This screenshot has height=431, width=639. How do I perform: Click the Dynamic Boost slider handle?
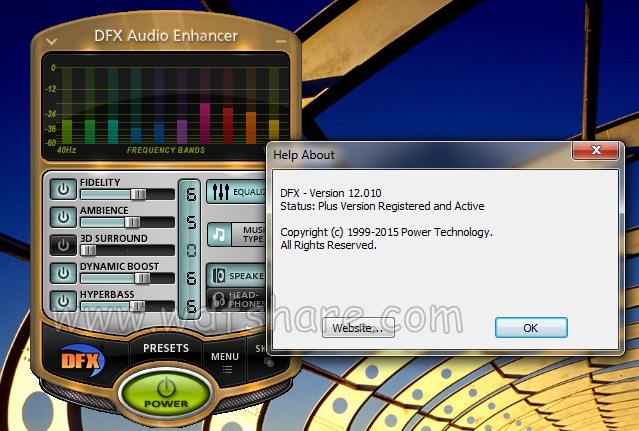tap(142, 278)
